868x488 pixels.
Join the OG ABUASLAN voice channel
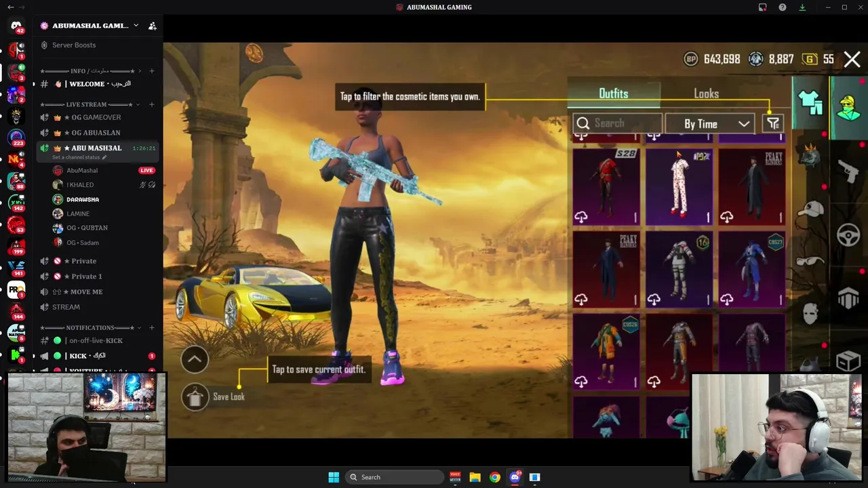tap(98, 133)
